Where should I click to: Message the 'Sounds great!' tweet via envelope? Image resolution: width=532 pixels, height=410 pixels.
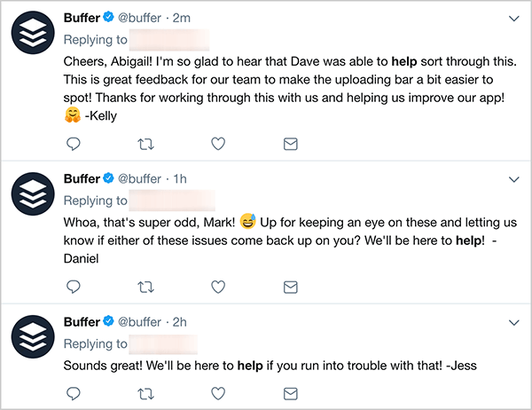click(291, 394)
